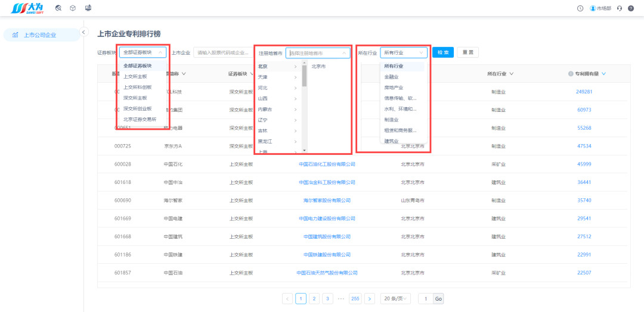Image resolution: width=644 pixels, height=312 pixels.
Task: Go to pagination page 3
Action: pyautogui.click(x=327, y=299)
